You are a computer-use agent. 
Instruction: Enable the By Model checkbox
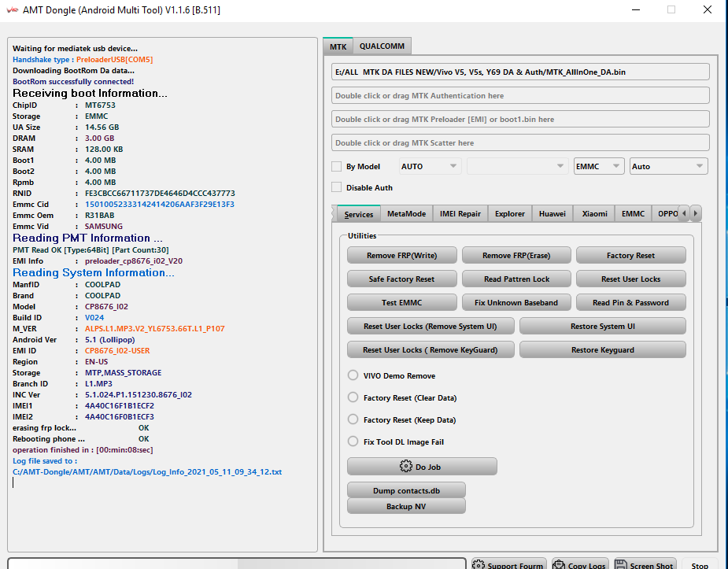point(337,166)
